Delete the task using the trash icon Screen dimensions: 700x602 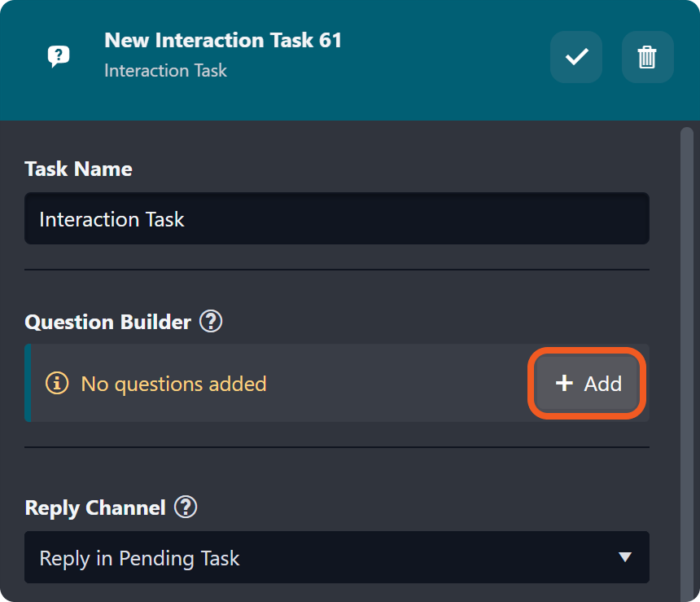click(647, 57)
